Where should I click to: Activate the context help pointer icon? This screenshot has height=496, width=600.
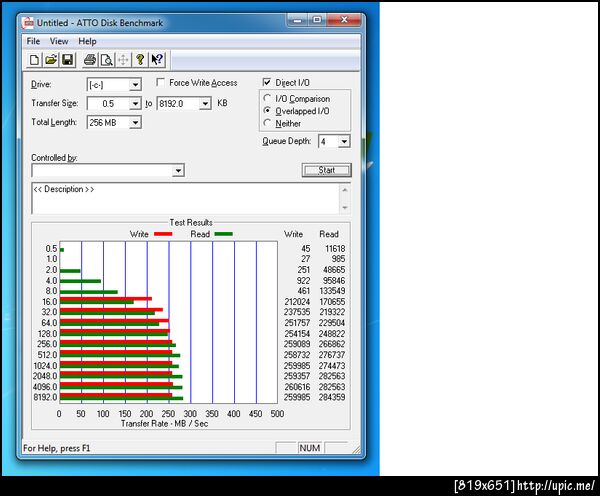[x=157, y=60]
